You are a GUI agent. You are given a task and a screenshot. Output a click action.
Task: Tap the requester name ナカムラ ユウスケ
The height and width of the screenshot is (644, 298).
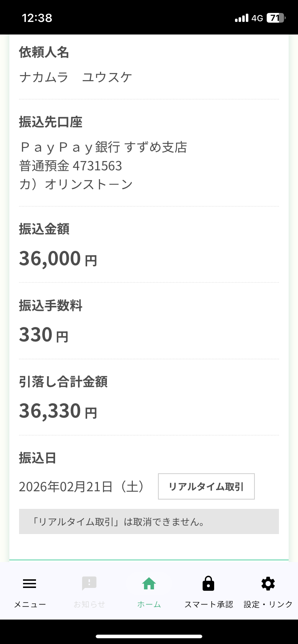tap(76, 77)
